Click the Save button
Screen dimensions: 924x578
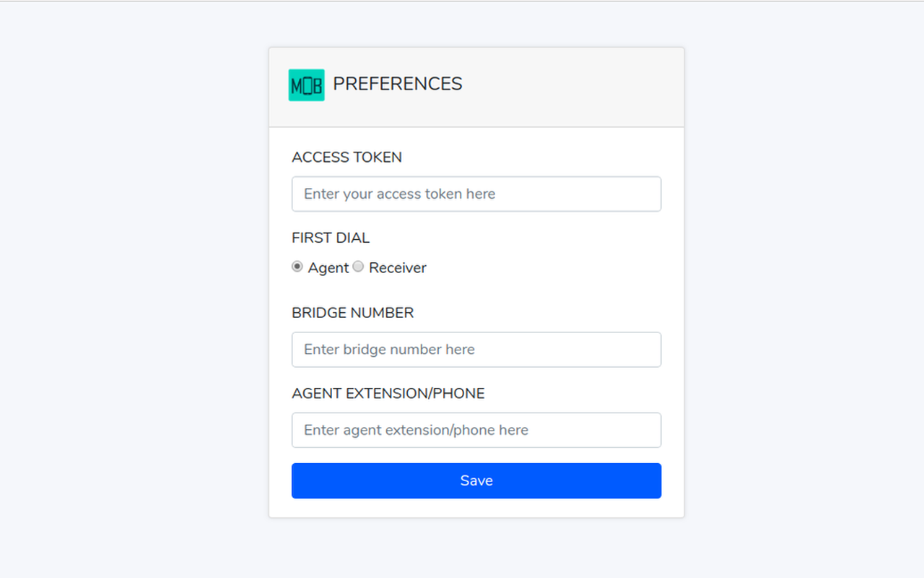pyautogui.click(x=476, y=480)
